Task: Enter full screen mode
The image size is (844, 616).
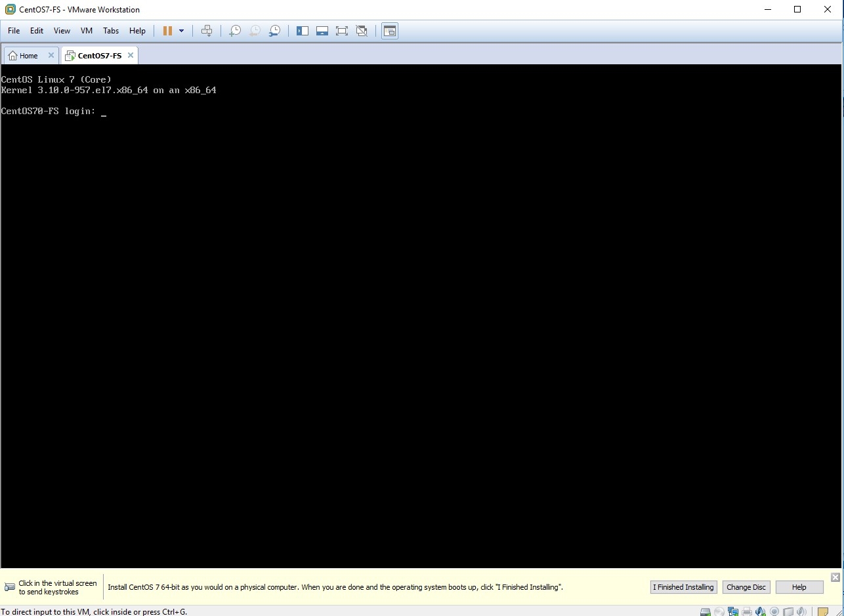Action: click(x=341, y=31)
